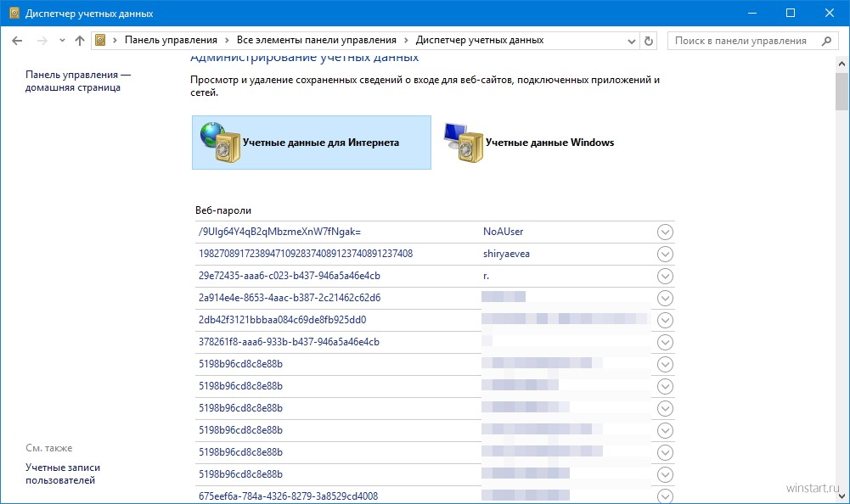Image resolution: width=850 pixels, height=504 pixels.
Task: Click the computer safe icon for Windows credentials
Action: 463,143
